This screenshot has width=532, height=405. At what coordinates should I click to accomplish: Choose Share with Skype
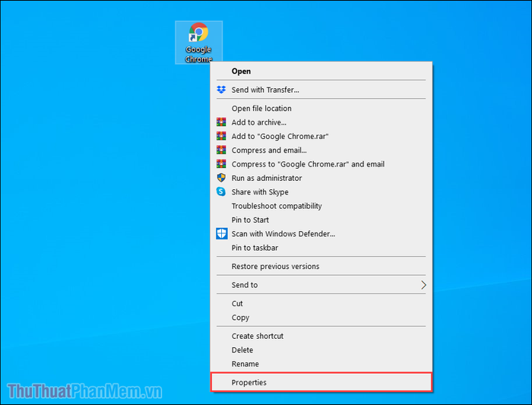[x=321, y=191]
